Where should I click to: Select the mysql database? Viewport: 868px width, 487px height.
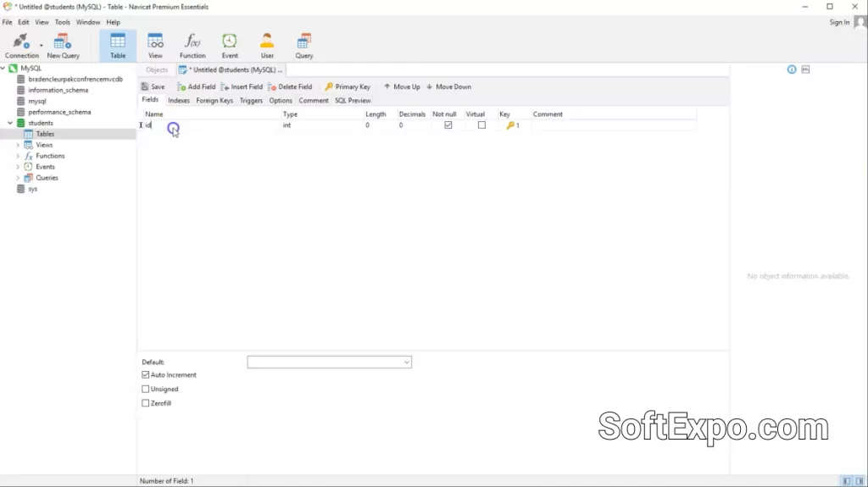37,102
